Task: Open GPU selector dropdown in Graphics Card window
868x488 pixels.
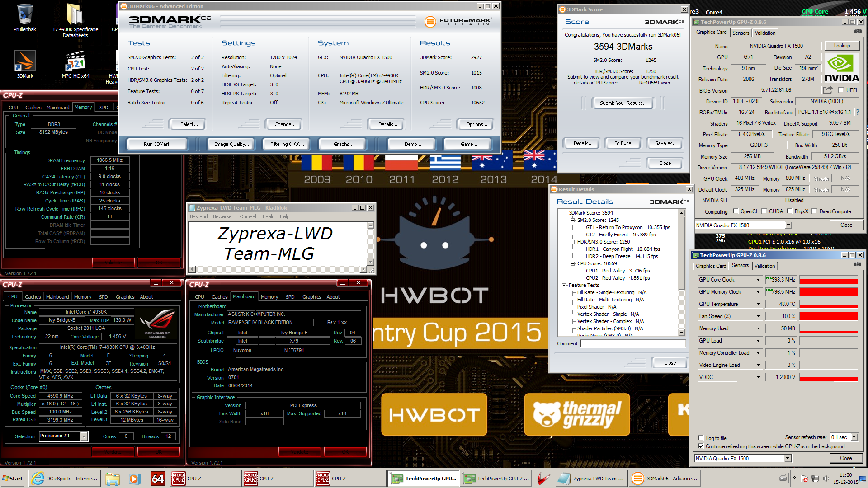Action: (788, 225)
